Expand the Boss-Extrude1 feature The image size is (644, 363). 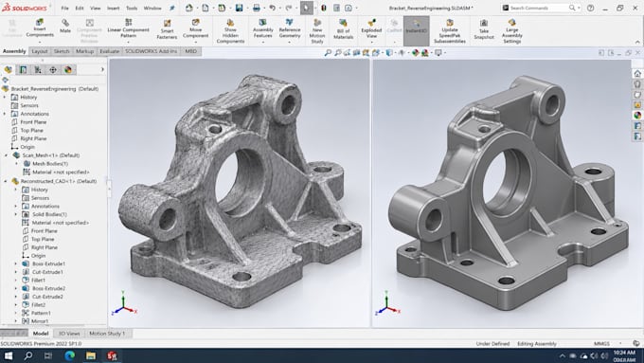[x=16, y=263]
